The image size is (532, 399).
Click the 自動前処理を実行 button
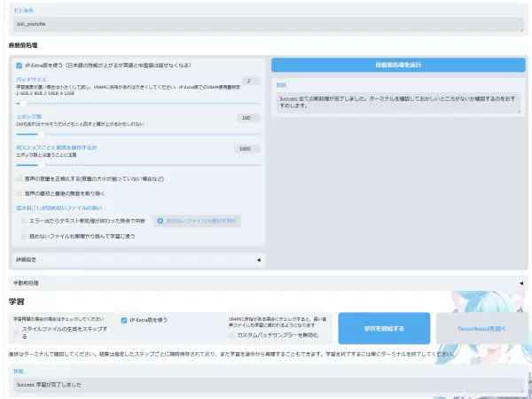398,65
